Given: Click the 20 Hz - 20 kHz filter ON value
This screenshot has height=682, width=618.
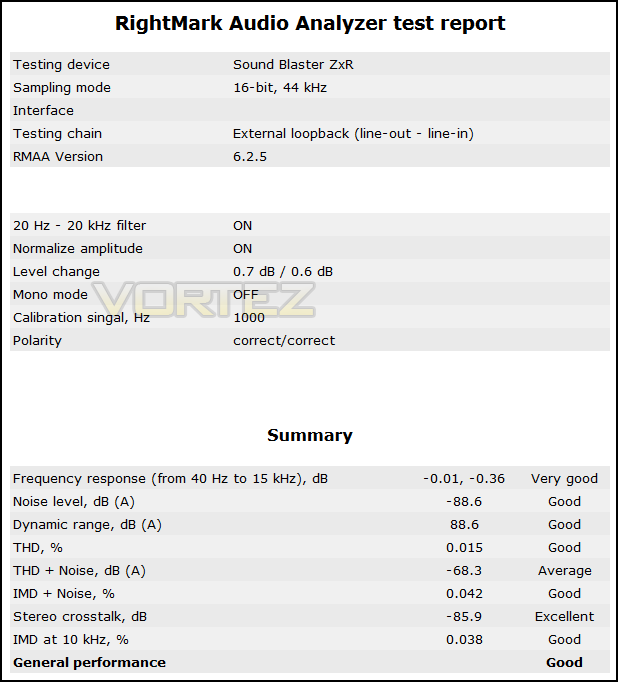Looking at the screenshot, I should click(x=242, y=226).
